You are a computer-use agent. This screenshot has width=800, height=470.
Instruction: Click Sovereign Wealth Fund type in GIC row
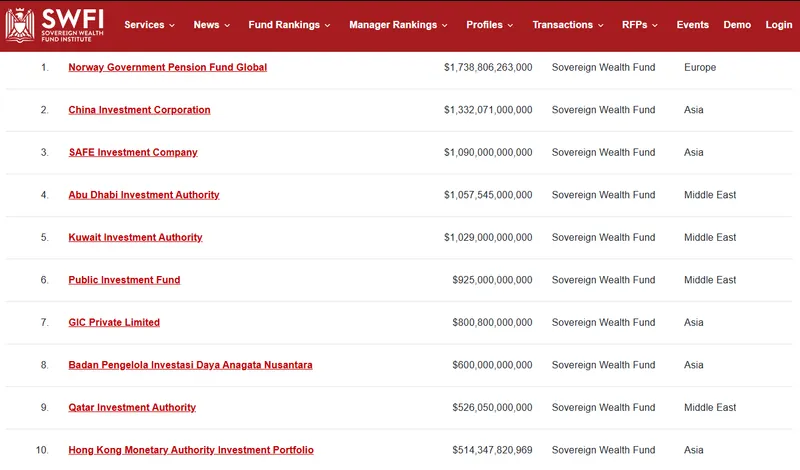point(603,323)
